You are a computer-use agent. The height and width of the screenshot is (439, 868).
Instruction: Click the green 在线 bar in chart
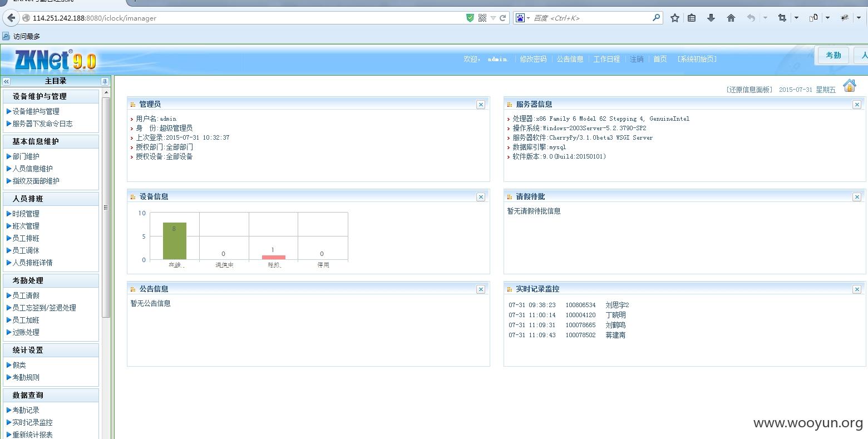point(175,241)
